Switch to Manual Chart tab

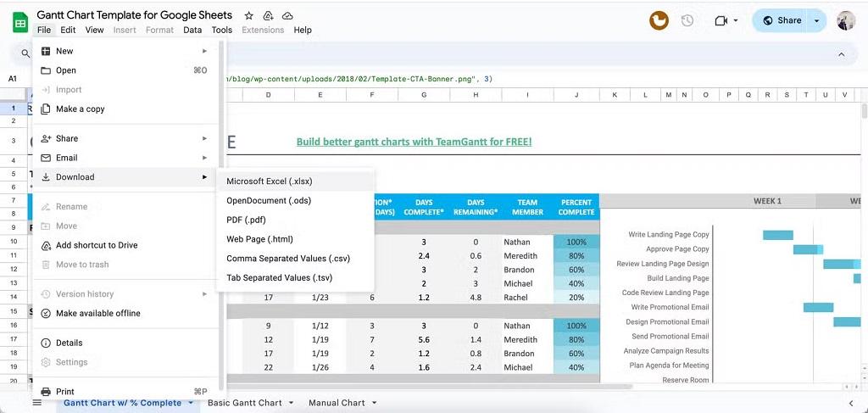(x=337, y=403)
